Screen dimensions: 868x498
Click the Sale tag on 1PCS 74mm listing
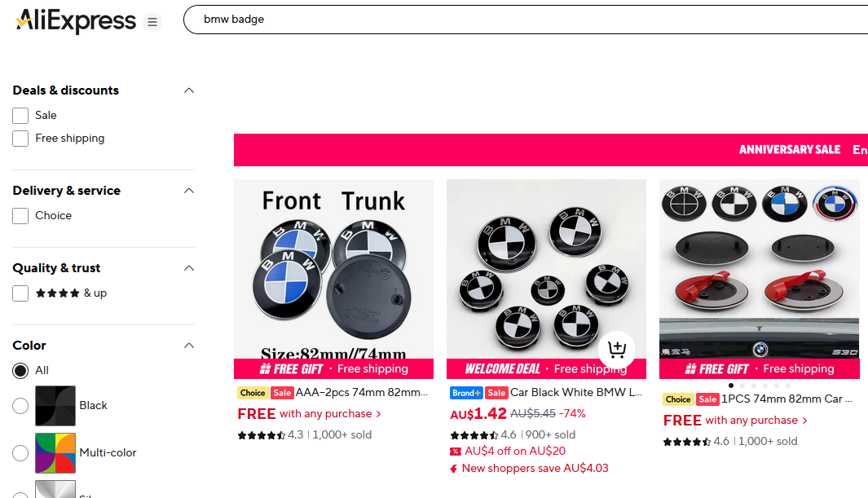click(707, 399)
